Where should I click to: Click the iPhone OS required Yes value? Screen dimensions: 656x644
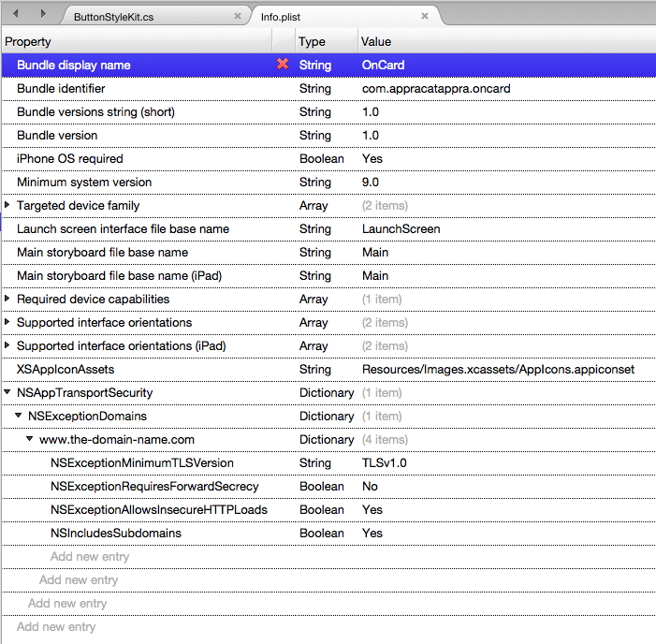pos(372,159)
